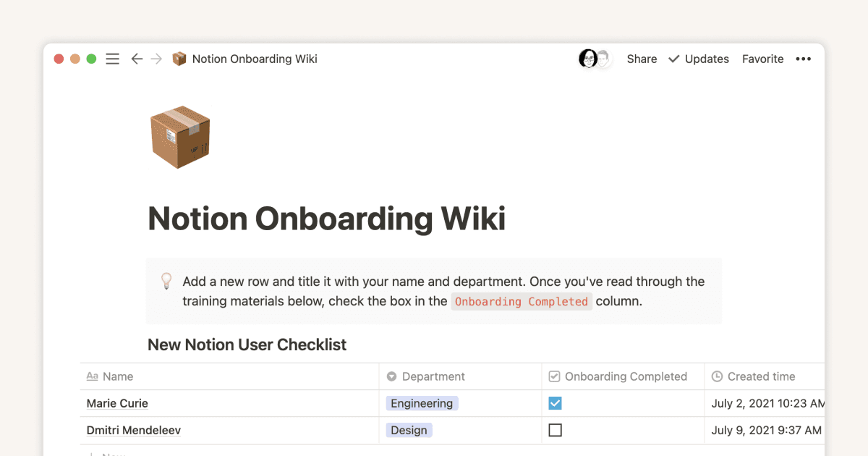Check Dmitri Mendeleev's Onboarding Completed box
Viewport: 868px width, 456px height.
(555, 430)
